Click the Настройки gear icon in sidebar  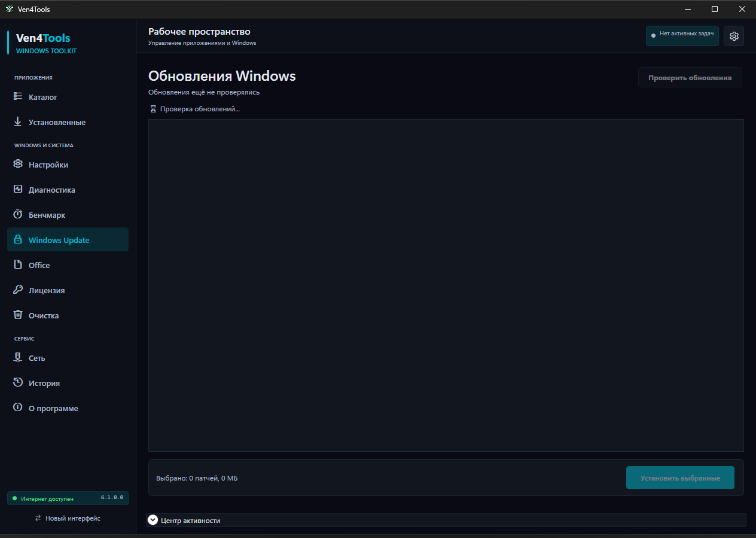click(x=18, y=164)
